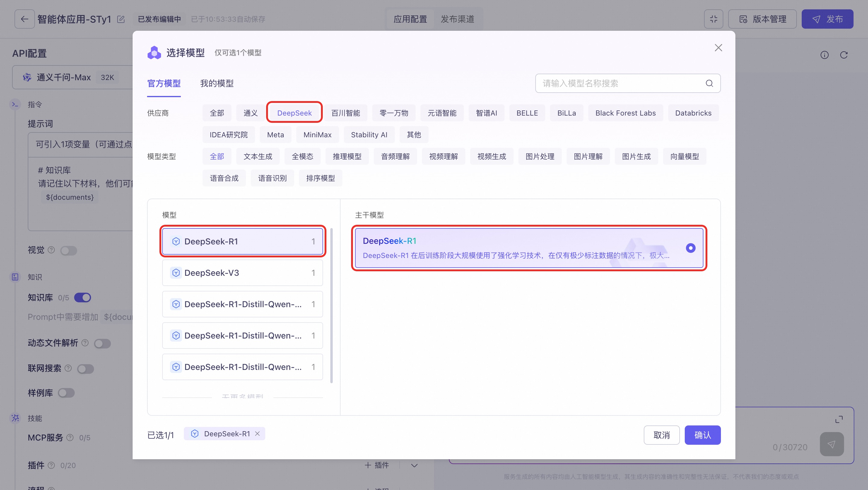Enable the 联网搜索 toggle
Image resolution: width=868 pixels, height=490 pixels.
(x=85, y=369)
